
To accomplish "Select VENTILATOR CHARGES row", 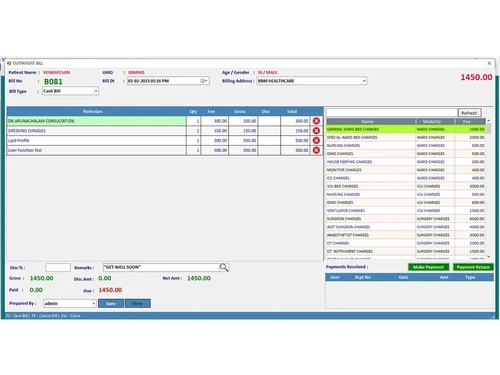I will pos(406,211).
